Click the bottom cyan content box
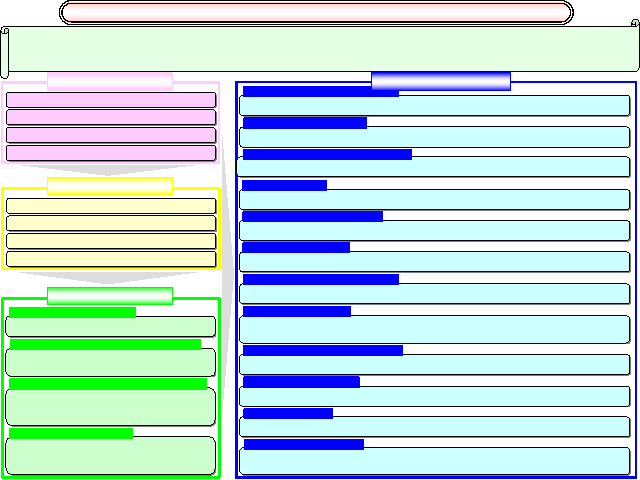640x480 pixels. [x=435, y=462]
